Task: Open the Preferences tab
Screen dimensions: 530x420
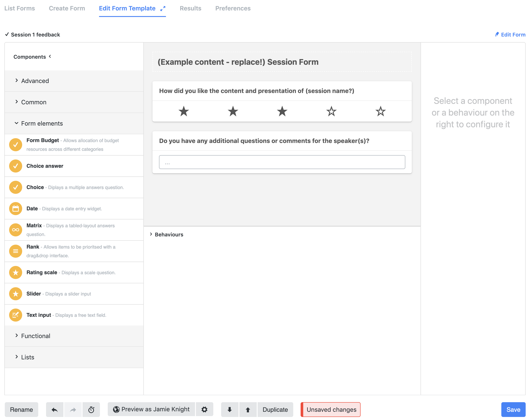Action: click(233, 8)
